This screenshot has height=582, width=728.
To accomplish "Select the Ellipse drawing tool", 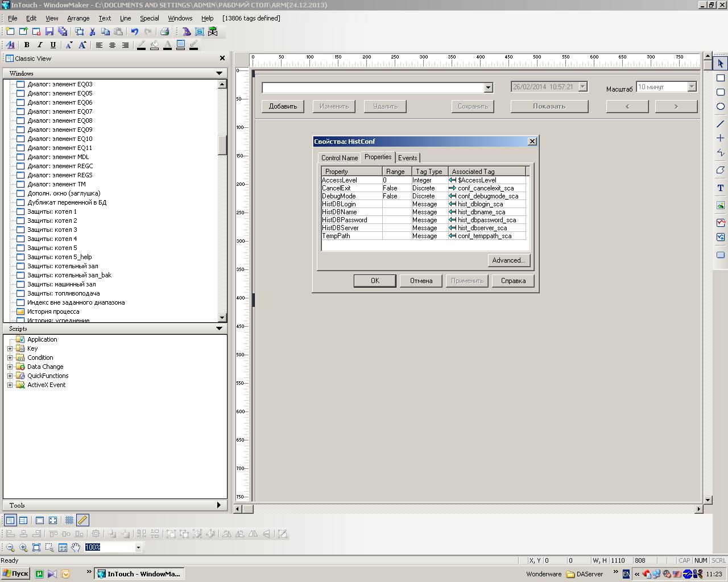I will [x=720, y=106].
